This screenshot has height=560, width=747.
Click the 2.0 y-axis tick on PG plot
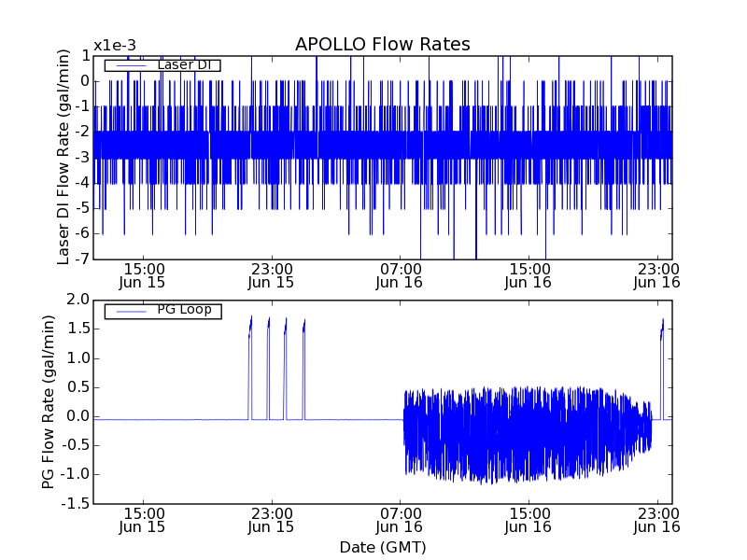pyautogui.click(x=78, y=300)
